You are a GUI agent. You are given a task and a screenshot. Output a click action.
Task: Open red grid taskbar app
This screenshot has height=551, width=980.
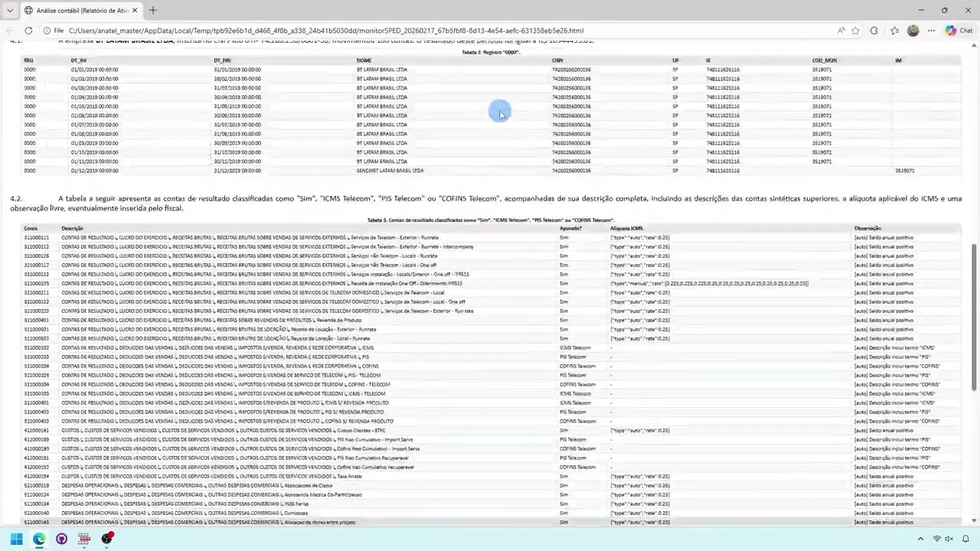click(84, 539)
